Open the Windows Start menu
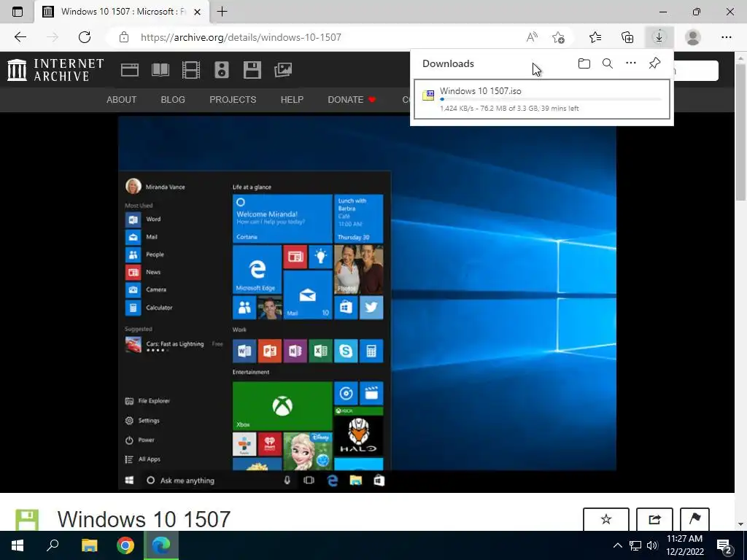The width and height of the screenshot is (747, 560). (18, 545)
